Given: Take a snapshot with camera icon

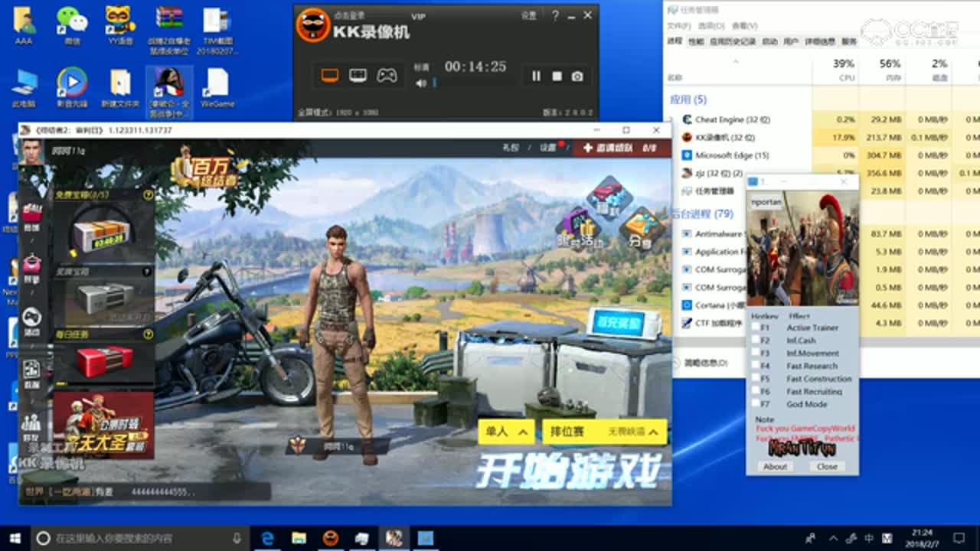Looking at the screenshot, I should 578,76.
